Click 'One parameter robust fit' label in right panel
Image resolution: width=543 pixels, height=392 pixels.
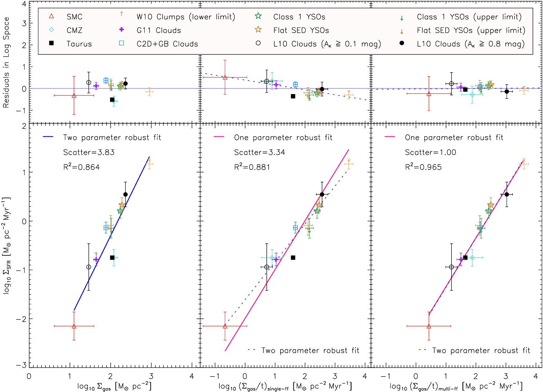click(454, 137)
